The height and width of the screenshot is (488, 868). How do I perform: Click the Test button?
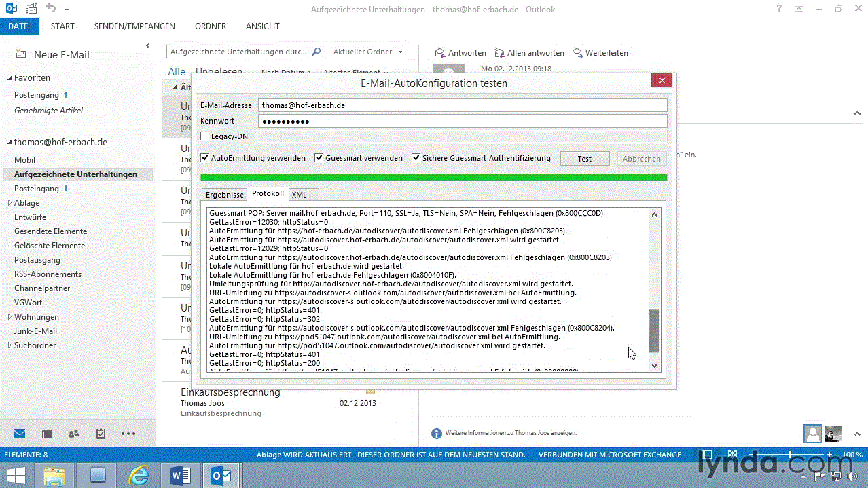click(x=585, y=158)
